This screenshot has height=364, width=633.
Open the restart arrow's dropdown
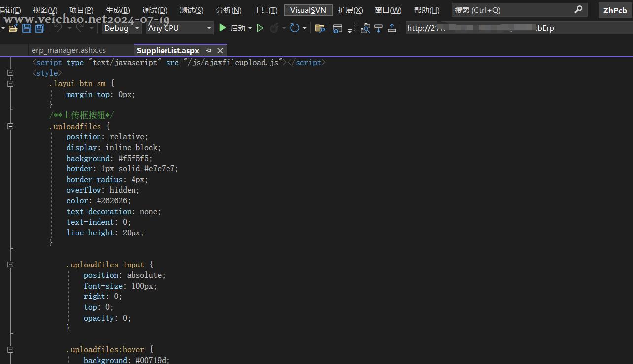[304, 28]
